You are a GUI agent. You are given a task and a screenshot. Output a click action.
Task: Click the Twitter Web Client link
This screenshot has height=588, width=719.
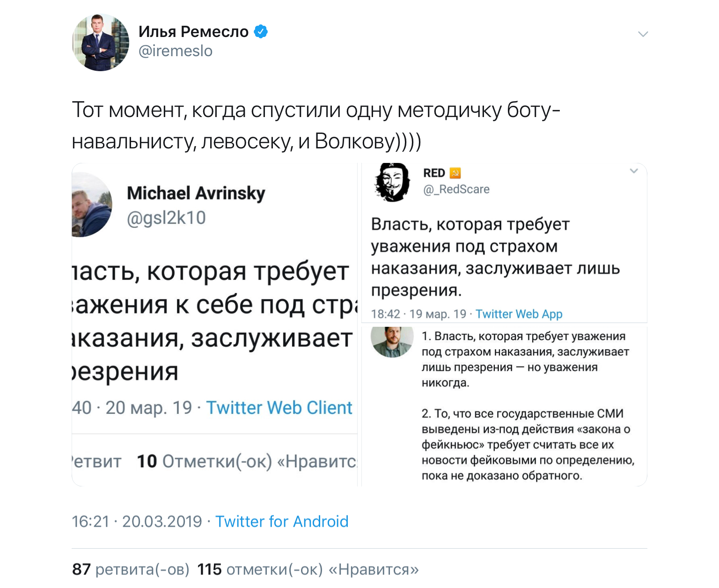point(279,408)
